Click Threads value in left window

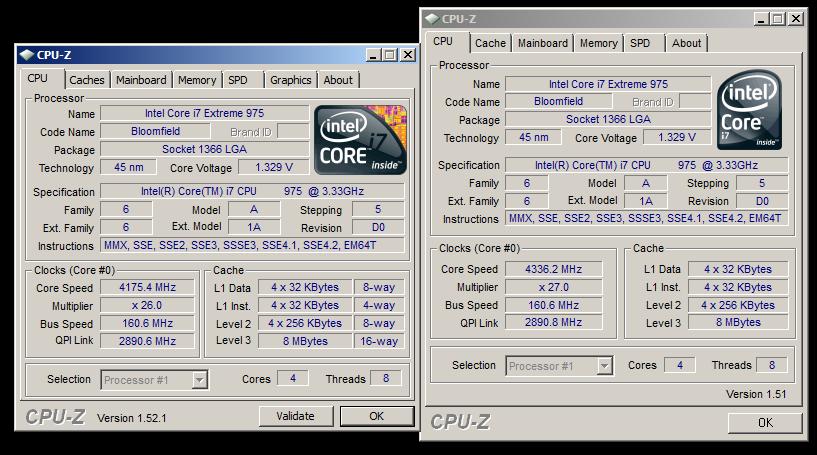(x=386, y=378)
